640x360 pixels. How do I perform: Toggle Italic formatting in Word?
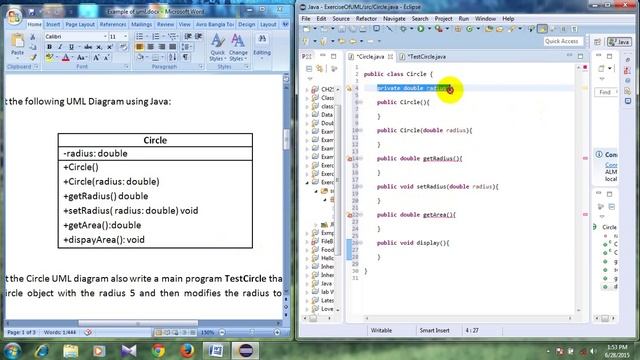pyautogui.click(x=60, y=47)
